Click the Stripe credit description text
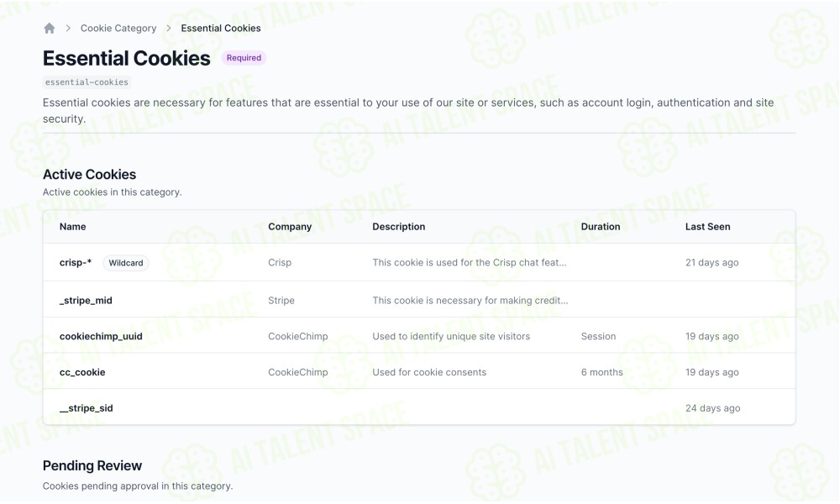840x504 pixels. (470, 301)
